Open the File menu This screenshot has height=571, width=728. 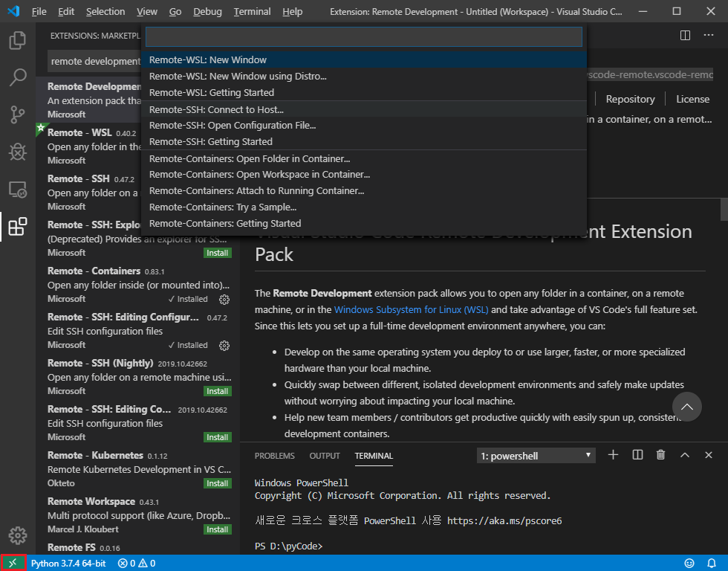pyautogui.click(x=39, y=12)
